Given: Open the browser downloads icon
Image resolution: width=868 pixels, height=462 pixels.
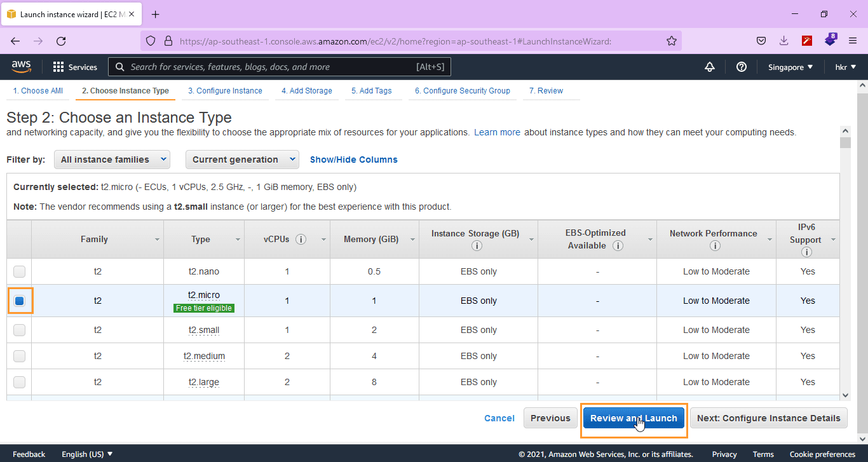Looking at the screenshot, I should click(x=783, y=41).
